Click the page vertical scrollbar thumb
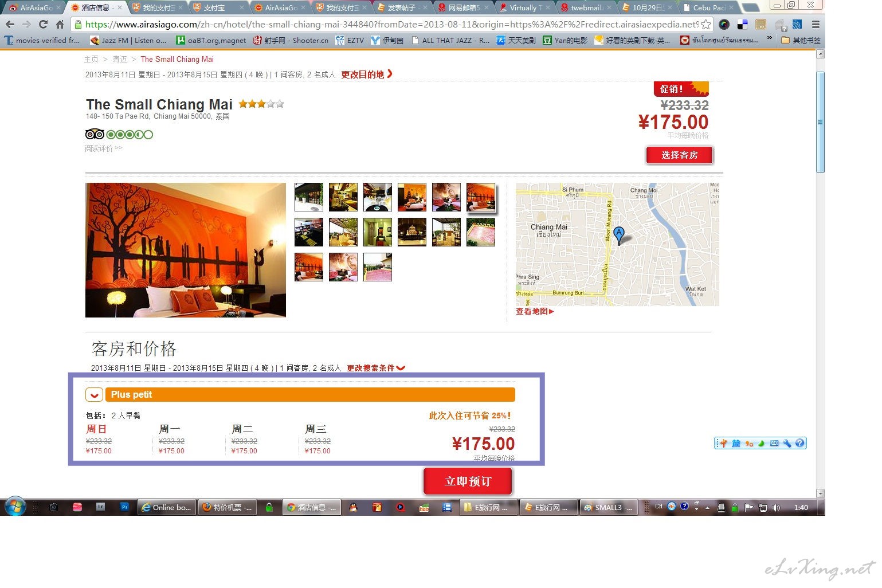This screenshot has height=588, width=882. coord(820,121)
